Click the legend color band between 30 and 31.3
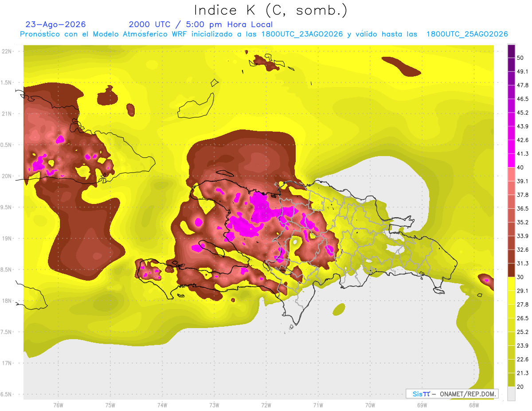This screenshot has height=411, width=532. point(512,270)
